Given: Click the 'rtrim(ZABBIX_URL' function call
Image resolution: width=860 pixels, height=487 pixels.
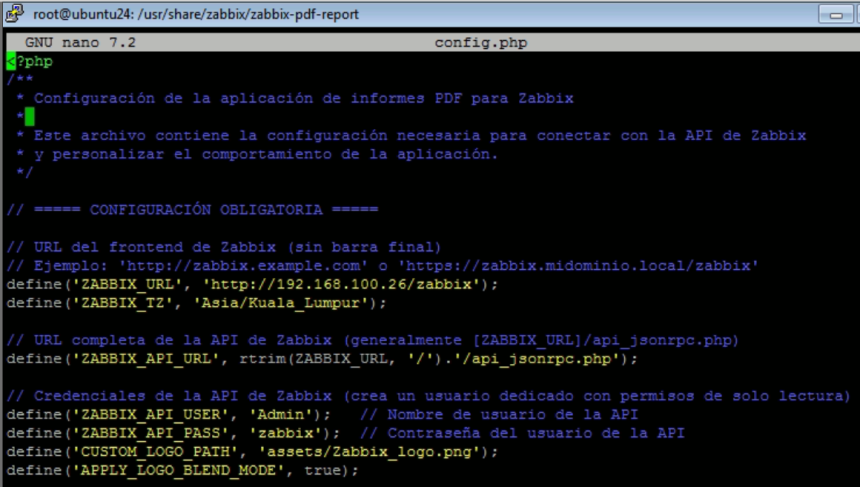Looking at the screenshot, I should pyautogui.click(x=315, y=359).
